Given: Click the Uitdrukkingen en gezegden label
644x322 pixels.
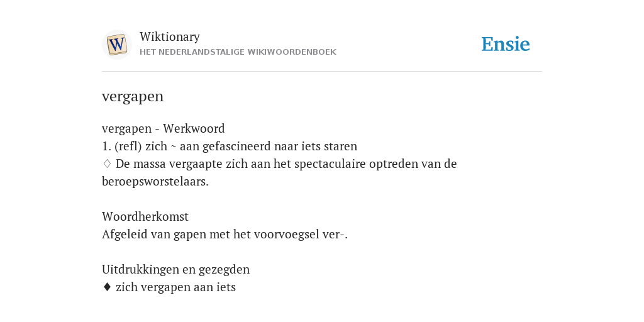Looking at the screenshot, I should click(176, 269).
